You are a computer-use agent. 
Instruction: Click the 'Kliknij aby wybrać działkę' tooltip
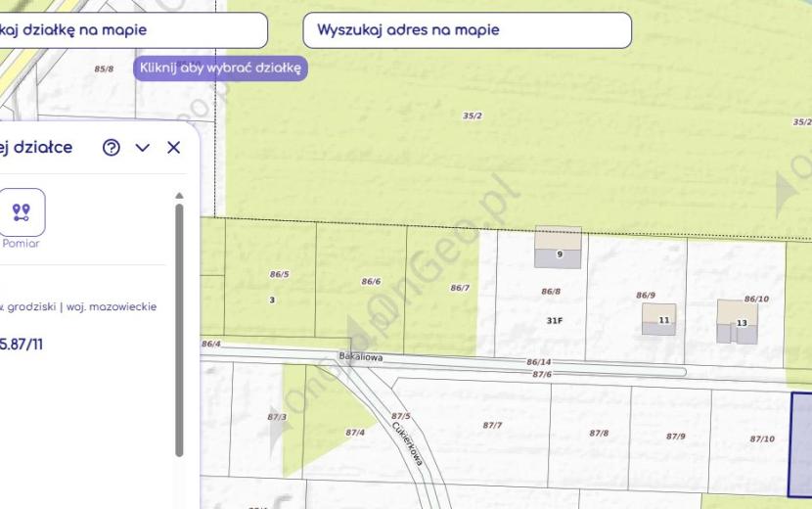click(x=220, y=68)
